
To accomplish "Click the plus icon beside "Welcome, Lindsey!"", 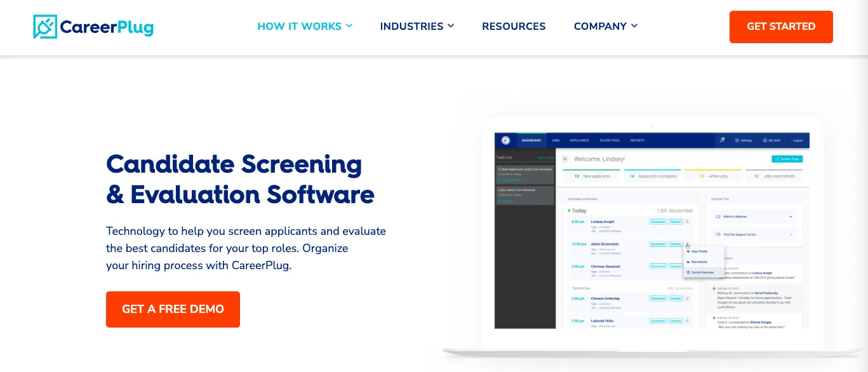I will point(565,159).
